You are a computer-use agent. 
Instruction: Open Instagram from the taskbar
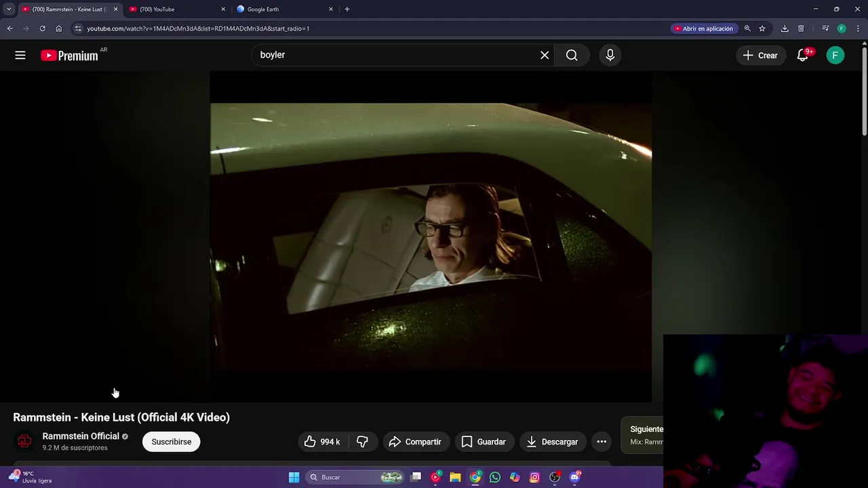(x=534, y=477)
